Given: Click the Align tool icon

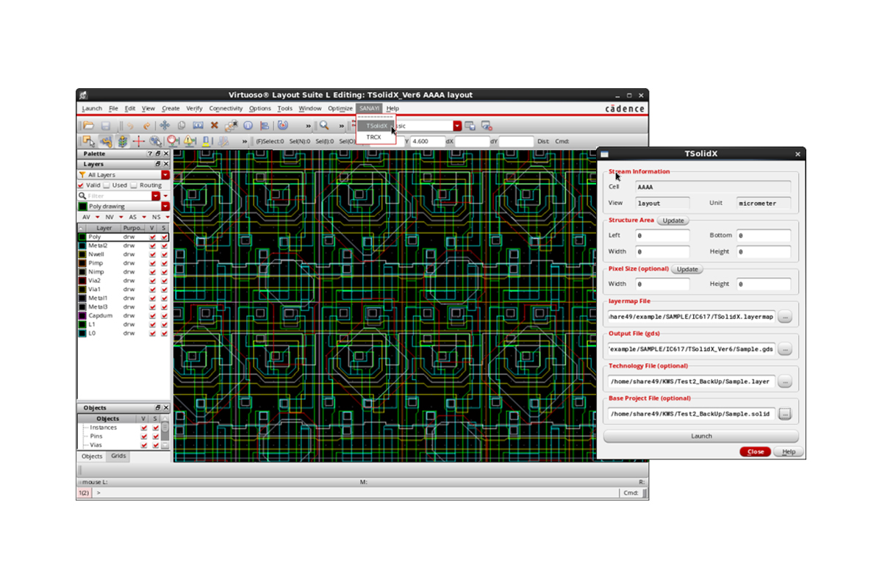Looking at the screenshot, I should tap(265, 126).
